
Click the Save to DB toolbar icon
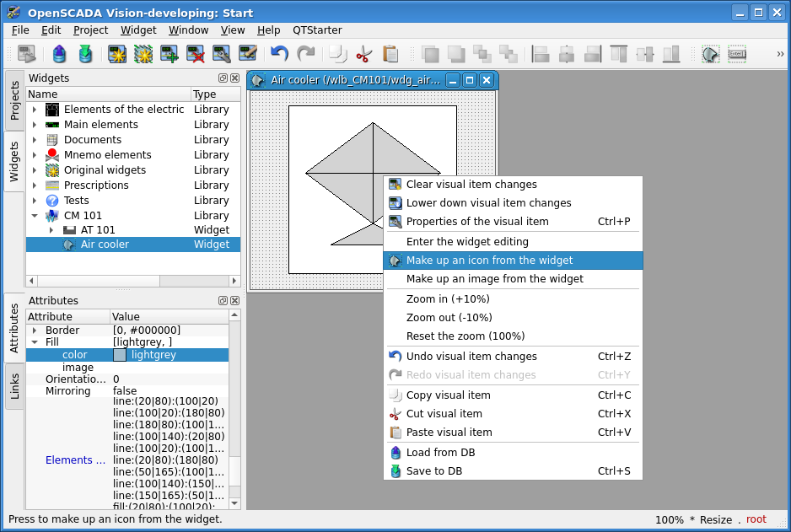click(85, 55)
